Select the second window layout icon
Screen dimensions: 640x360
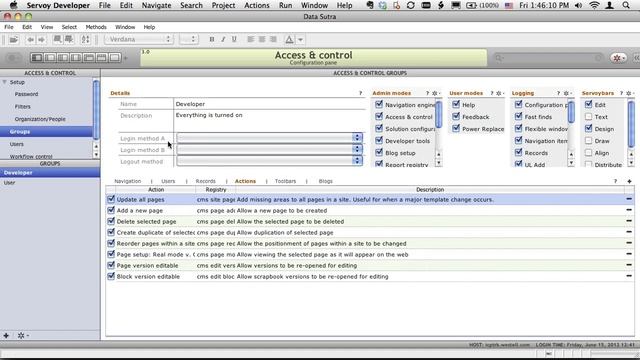click(50, 58)
